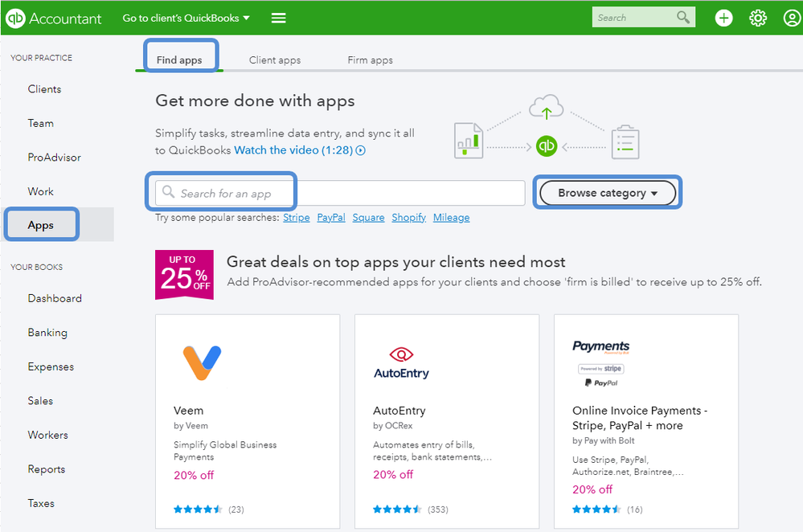Click the QuickBooks Accountant logo

(x=53, y=18)
